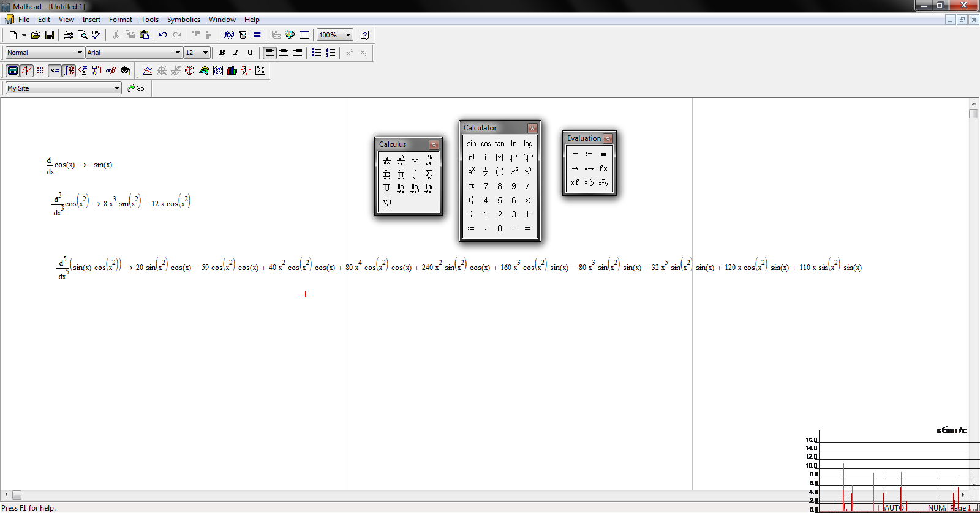Expand the My Site dropdown
This screenshot has width=980, height=513.
pyautogui.click(x=117, y=88)
